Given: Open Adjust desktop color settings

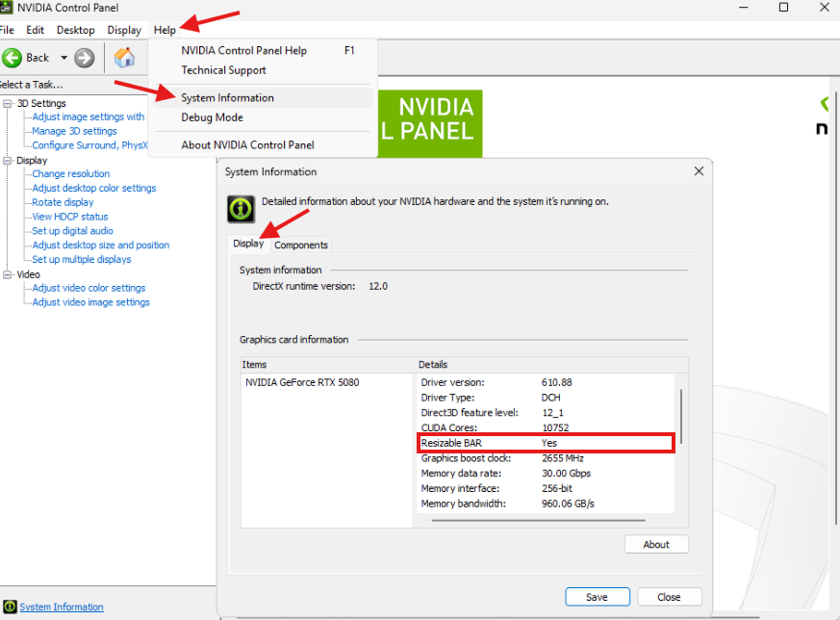Looking at the screenshot, I should point(93,188).
